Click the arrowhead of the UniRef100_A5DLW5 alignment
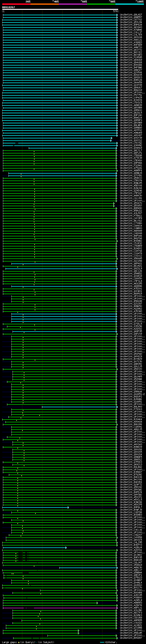The image size is (146, 644). click(x=78, y=633)
